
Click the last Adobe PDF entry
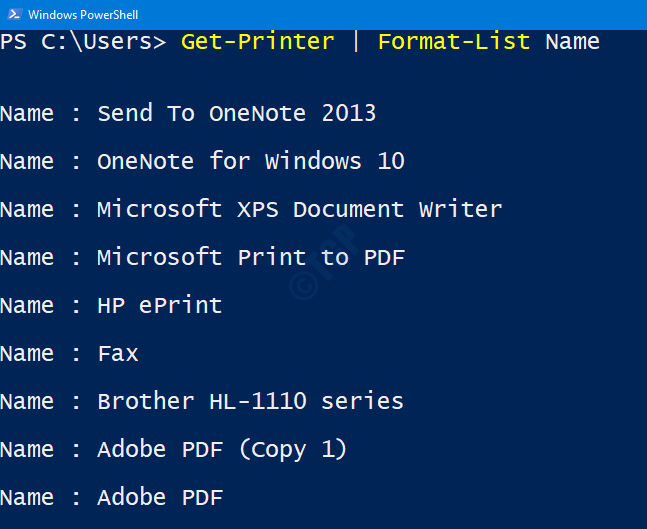[x=160, y=497]
